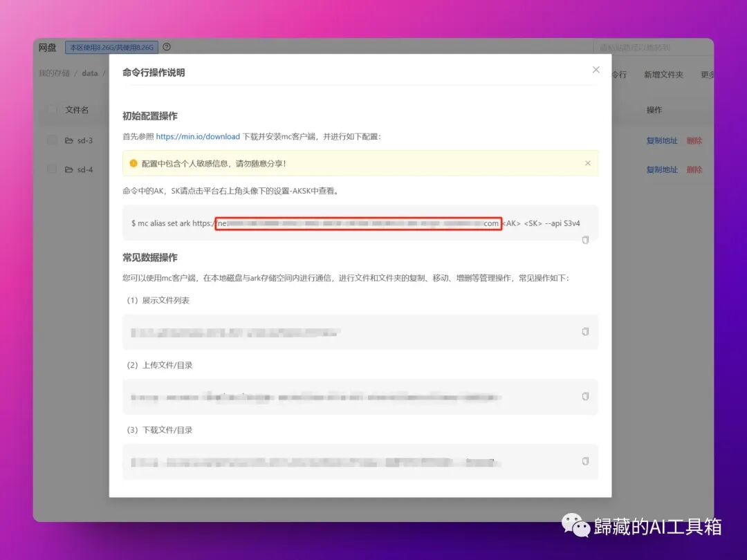Copy the 下载文件/目录 command
This screenshot has height=560, width=747.
pyautogui.click(x=585, y=461)
